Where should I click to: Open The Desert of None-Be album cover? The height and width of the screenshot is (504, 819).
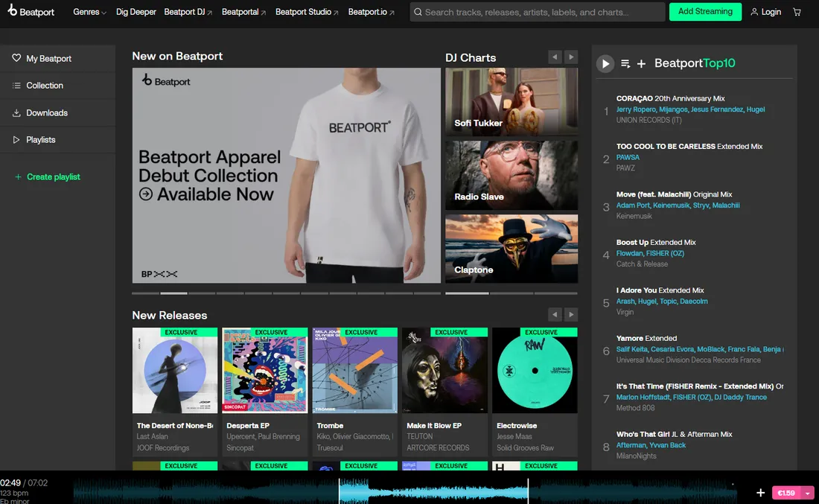point(175,370)
